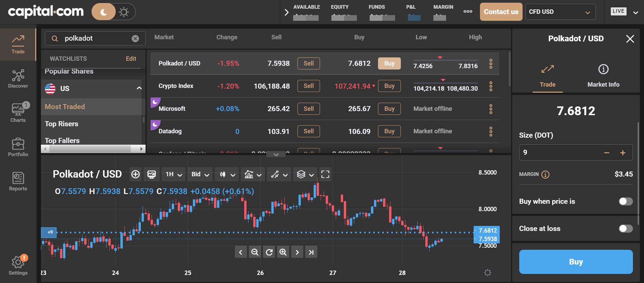Image resolution: width=644 pixels, height=283 pixels.
Task: Open the three-dots account menu
Action: 468,11
